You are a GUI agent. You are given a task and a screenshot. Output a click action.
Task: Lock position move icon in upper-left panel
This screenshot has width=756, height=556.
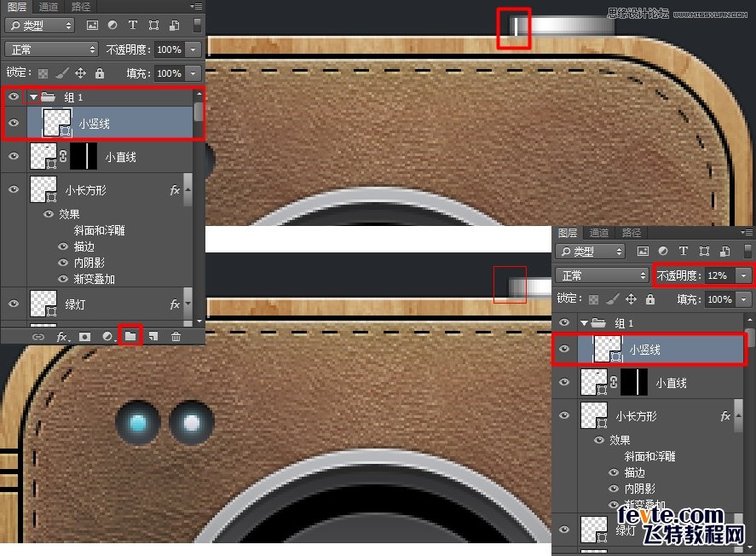click(80, 73)
